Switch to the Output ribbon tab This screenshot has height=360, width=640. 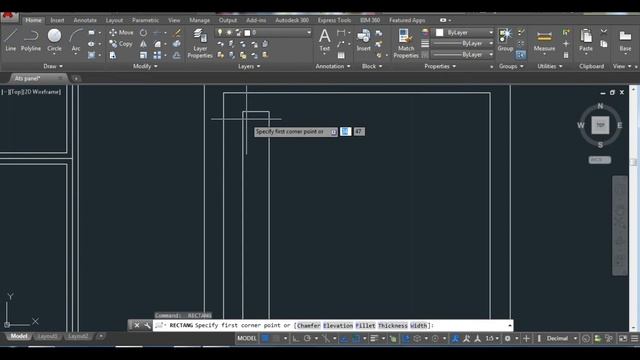coord(228,20)
